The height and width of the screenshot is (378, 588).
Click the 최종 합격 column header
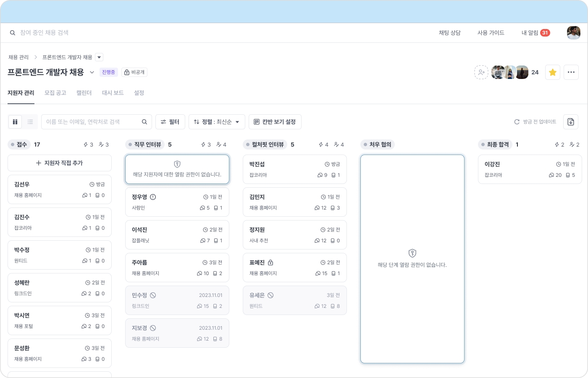click(496, 144)
